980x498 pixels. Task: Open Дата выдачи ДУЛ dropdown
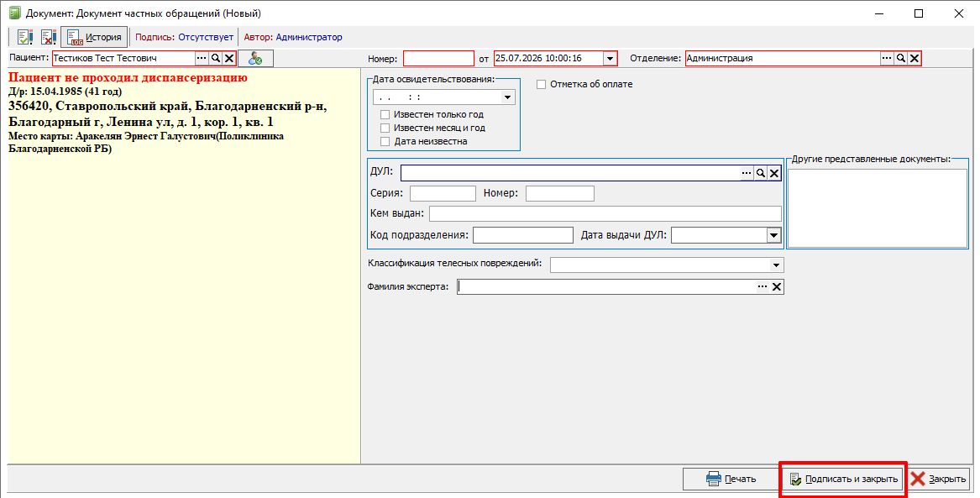pyautogui.click(x=773, y=236)
